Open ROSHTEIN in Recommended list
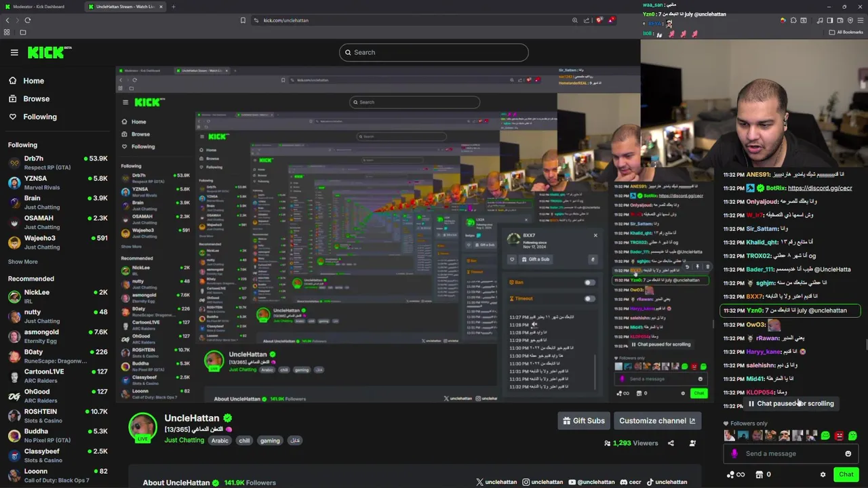 click(58, 415)
